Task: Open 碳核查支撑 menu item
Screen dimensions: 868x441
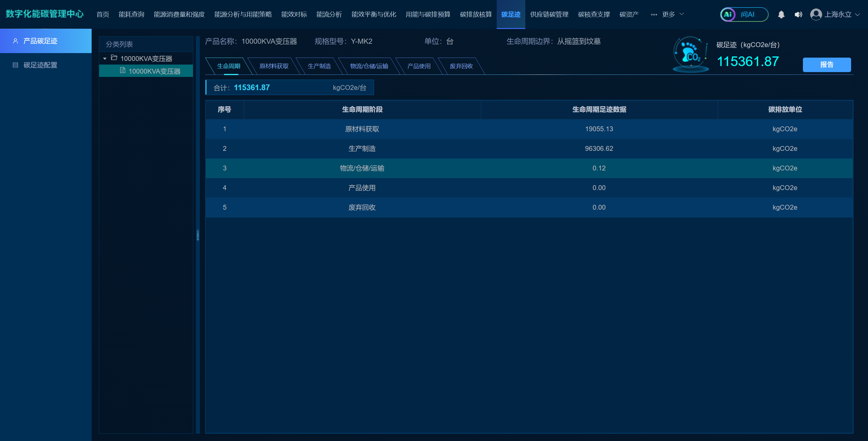Action: click(x=594, y=14)
